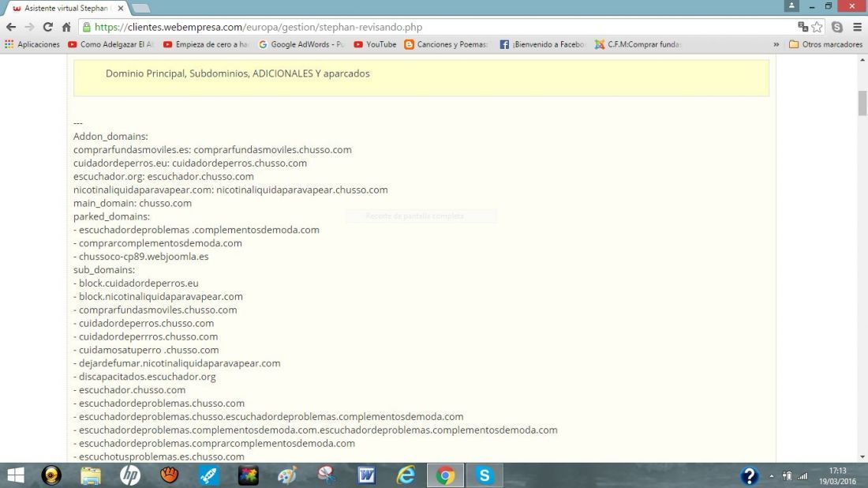Open the YouTube bookmark

click(375, 44)
